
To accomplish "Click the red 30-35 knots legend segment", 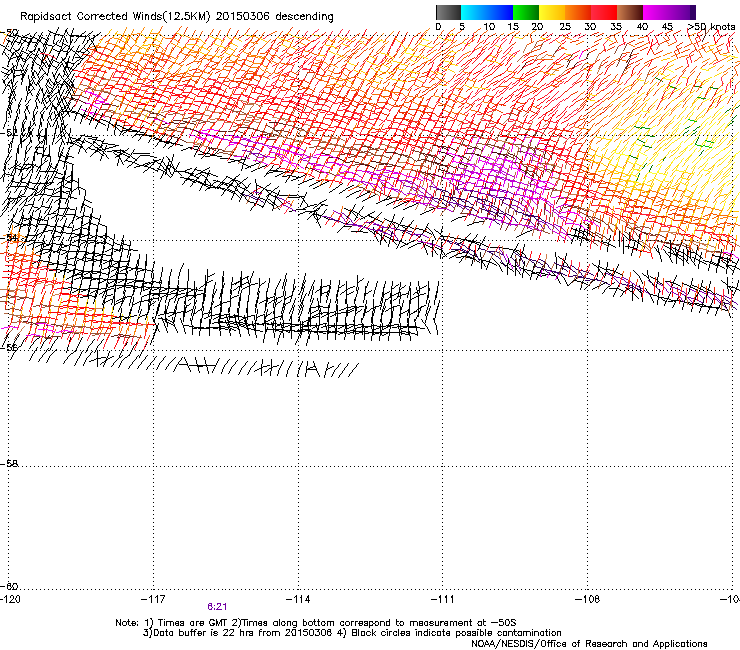I will (x=604, y=12).
